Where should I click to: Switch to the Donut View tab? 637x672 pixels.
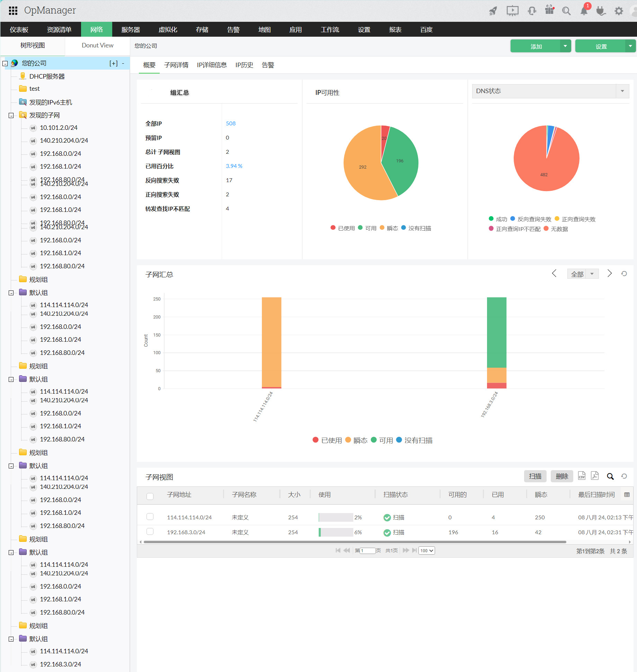click(97, 45)
